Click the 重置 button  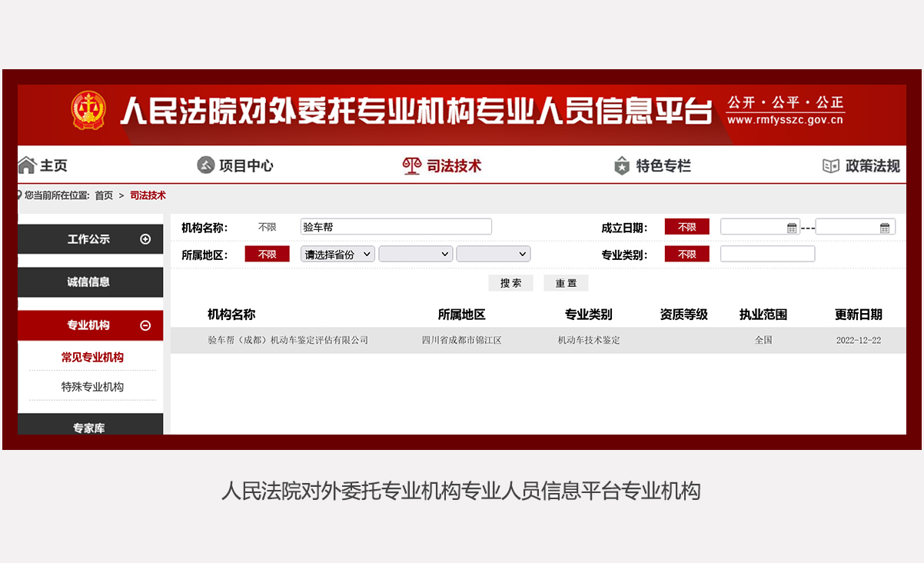click(566, 283)
